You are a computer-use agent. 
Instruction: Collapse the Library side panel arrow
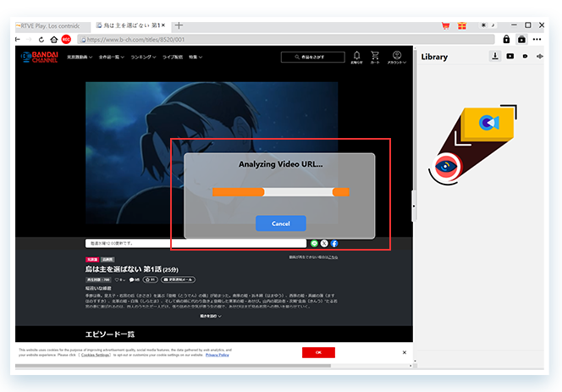[414, 207]
